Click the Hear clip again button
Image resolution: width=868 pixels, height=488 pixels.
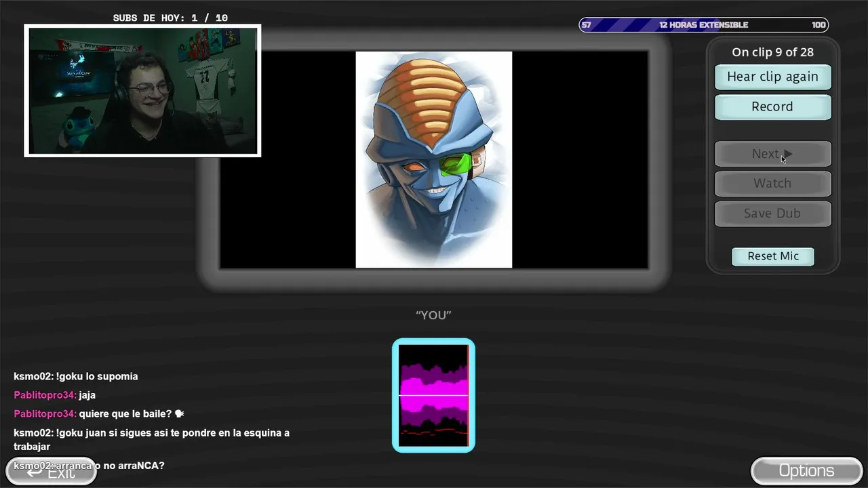point(772,77)
